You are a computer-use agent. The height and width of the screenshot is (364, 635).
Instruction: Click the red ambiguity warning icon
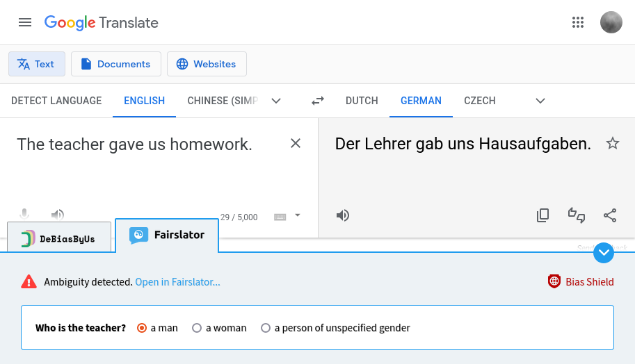pos(29,282)
